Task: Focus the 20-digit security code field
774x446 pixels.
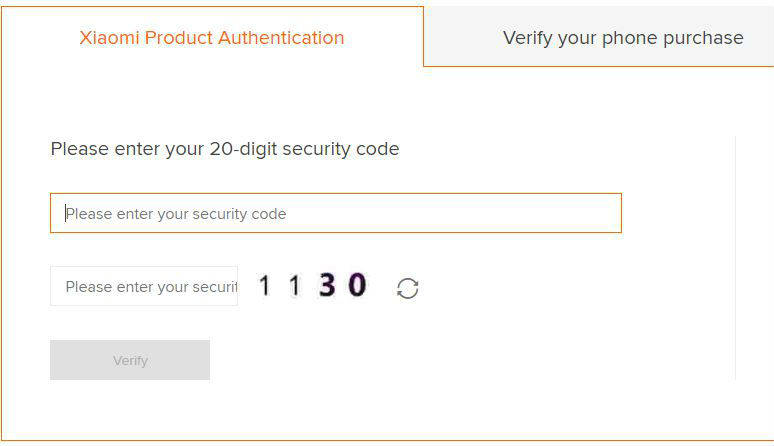Action: [335, 213]
